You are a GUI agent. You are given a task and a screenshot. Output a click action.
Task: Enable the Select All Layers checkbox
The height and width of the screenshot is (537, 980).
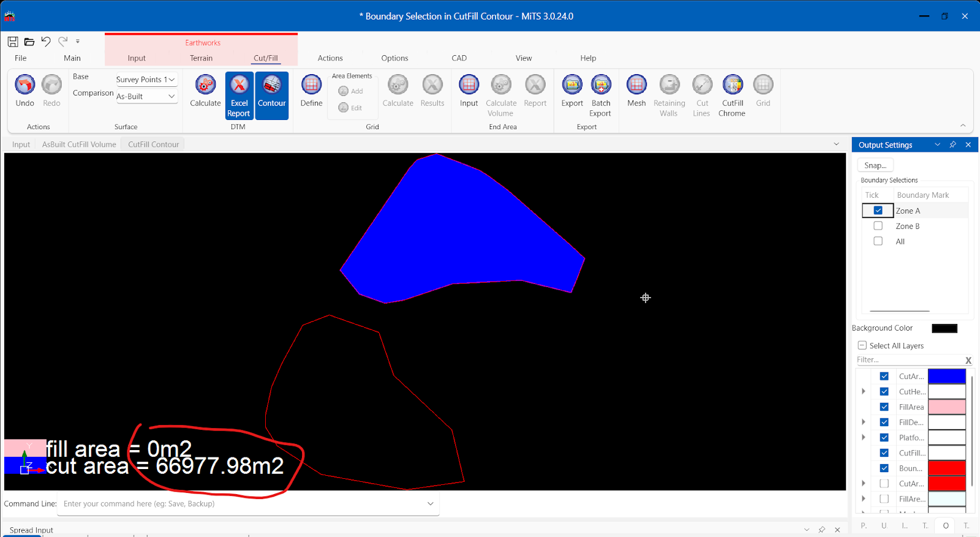pos(862,345)
